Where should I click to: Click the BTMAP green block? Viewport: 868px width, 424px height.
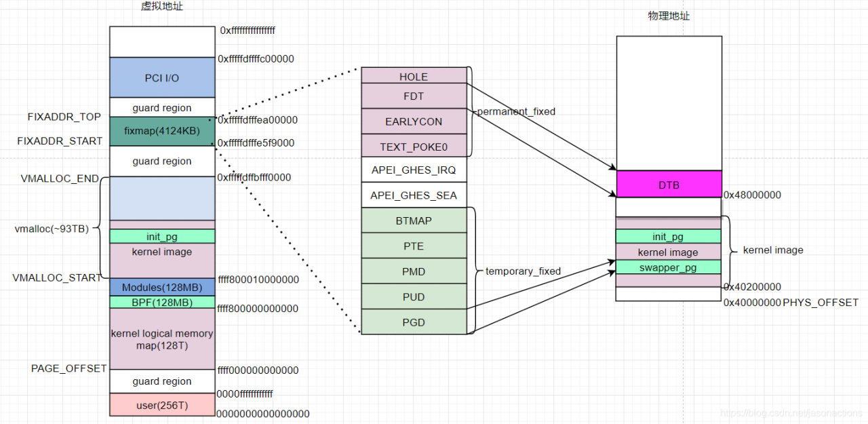pyautogui.click(x=414, y=220)
